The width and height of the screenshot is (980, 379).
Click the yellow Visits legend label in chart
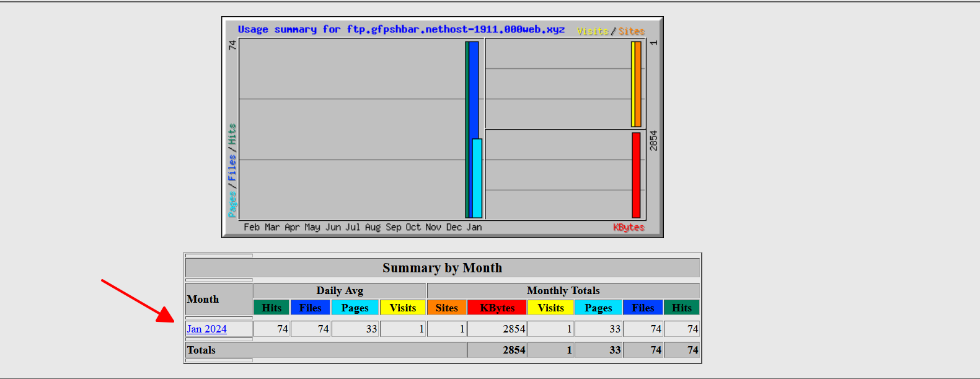pos(593,31)
